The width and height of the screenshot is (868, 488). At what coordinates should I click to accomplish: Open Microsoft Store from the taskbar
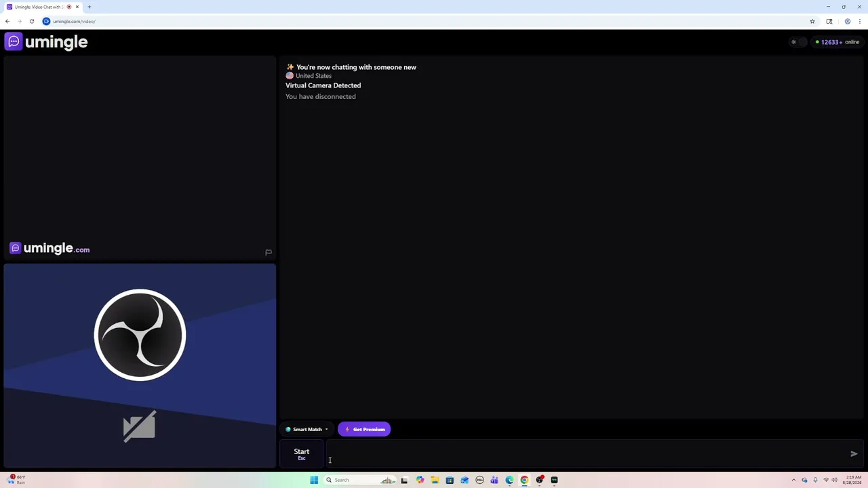pyautogui.click(x=450, y=480)
